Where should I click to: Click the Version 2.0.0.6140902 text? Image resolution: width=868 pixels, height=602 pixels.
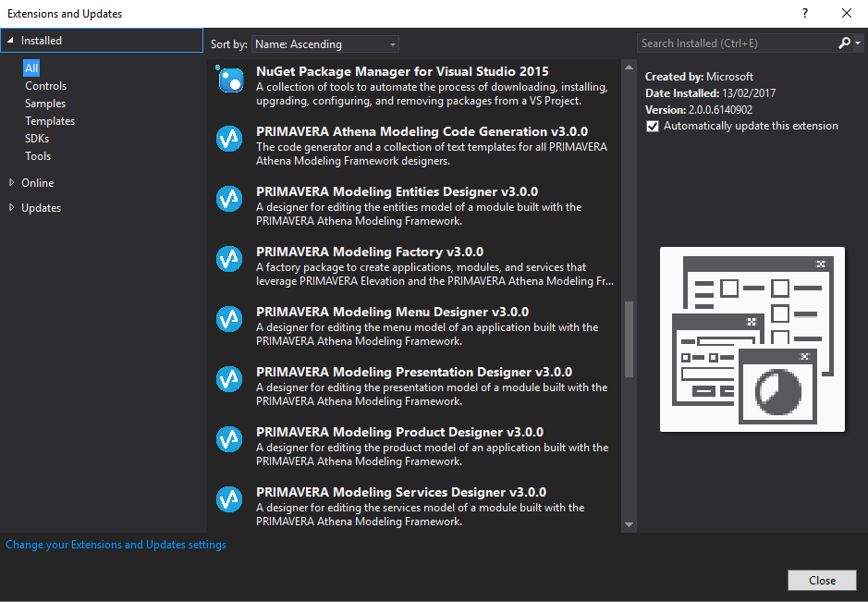(x=699, y=110)
